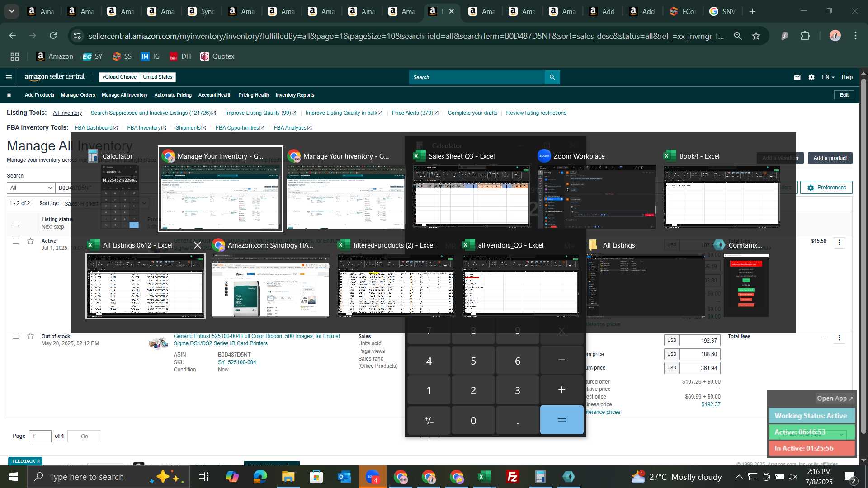Switch to Amazon.com Synology Chrome window
This screenshot has height=488, width=868.
[270, 286]
